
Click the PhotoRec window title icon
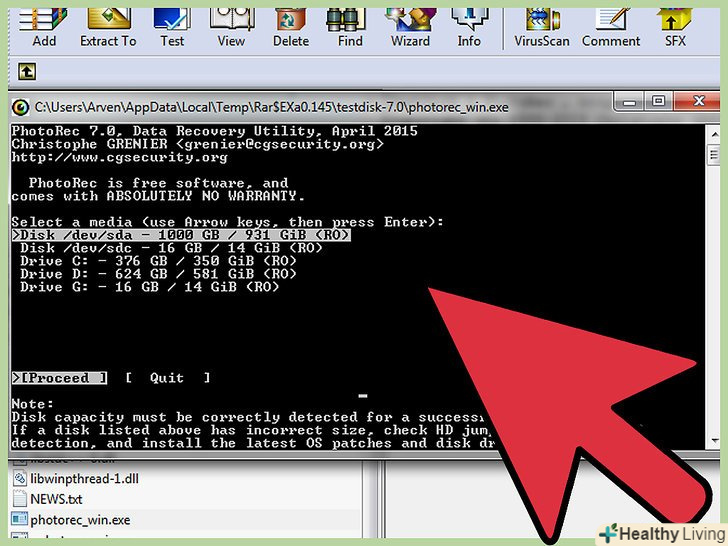coord(20,107)
